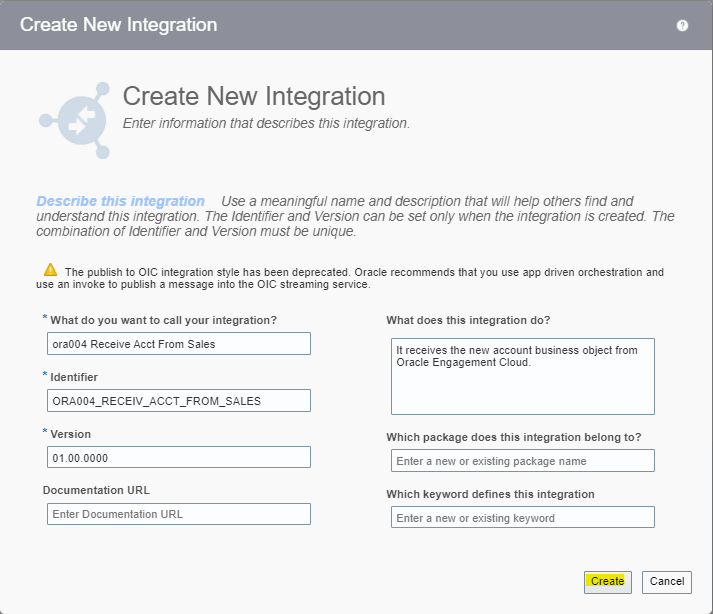Click the yellow warning triangle icon
The height and width of the screenshot is (614, 713).
pos(50,270)
